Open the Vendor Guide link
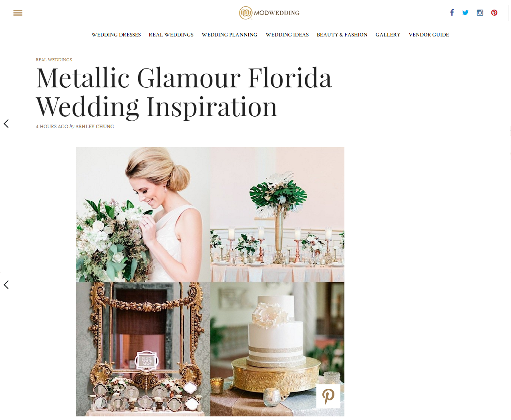The height and width of the screenshot is (420, 511). point(429,35)
